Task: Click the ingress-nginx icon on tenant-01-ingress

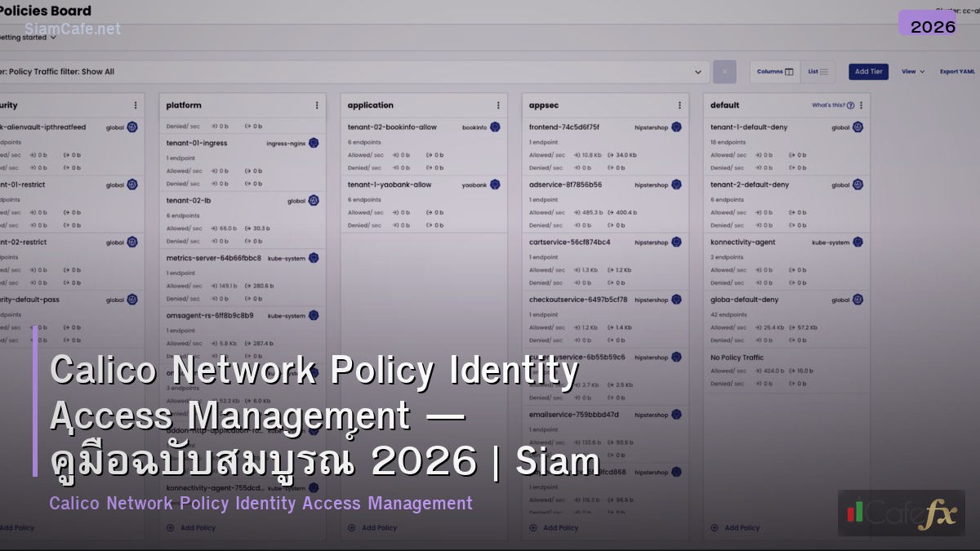Action: click(x=313, y=143)
